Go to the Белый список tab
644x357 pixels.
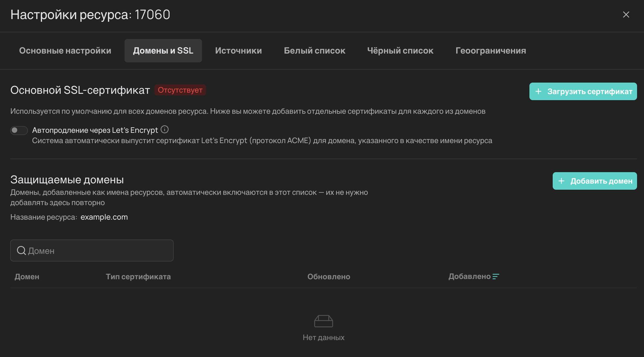coord(314,51)
